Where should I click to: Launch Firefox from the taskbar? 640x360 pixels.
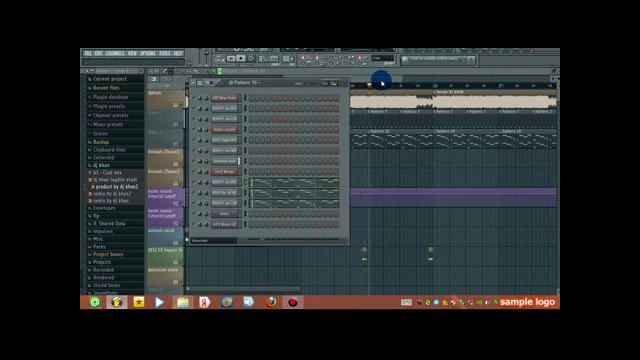271,302
